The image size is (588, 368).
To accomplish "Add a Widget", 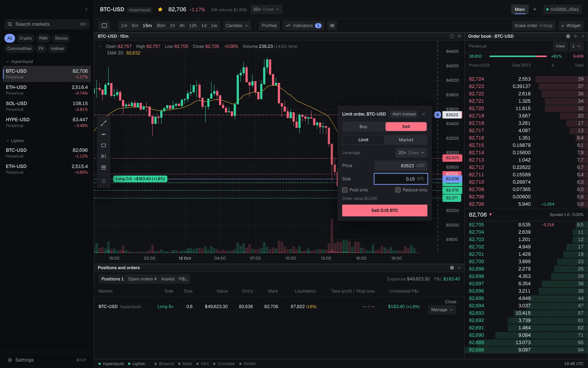I will coord(571,26).
